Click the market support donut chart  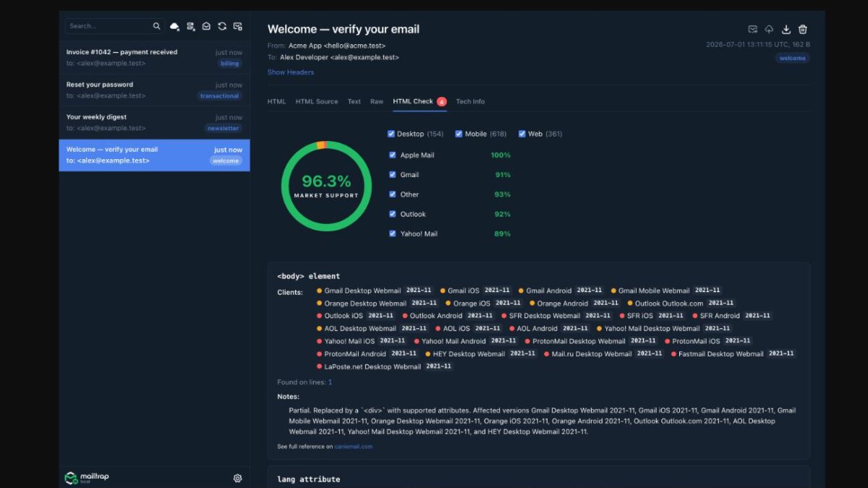[326, 187]
